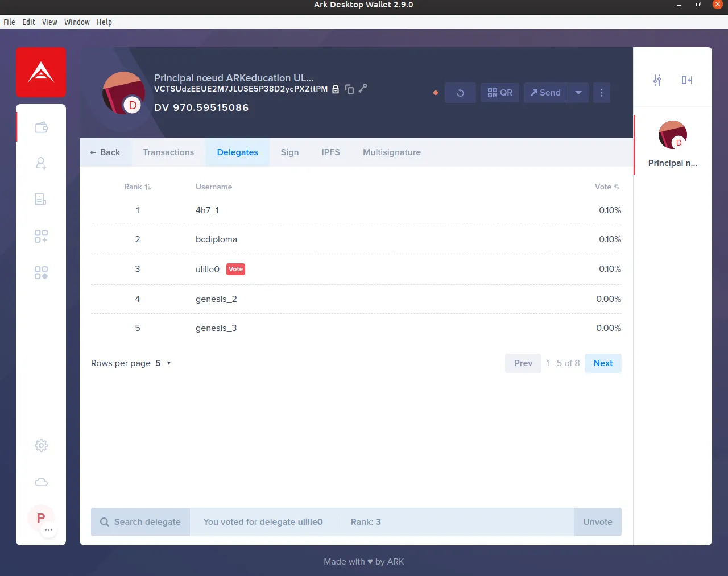Click the Prev pagination button
The width and height of the screenshot is (728, 576).
523,363
